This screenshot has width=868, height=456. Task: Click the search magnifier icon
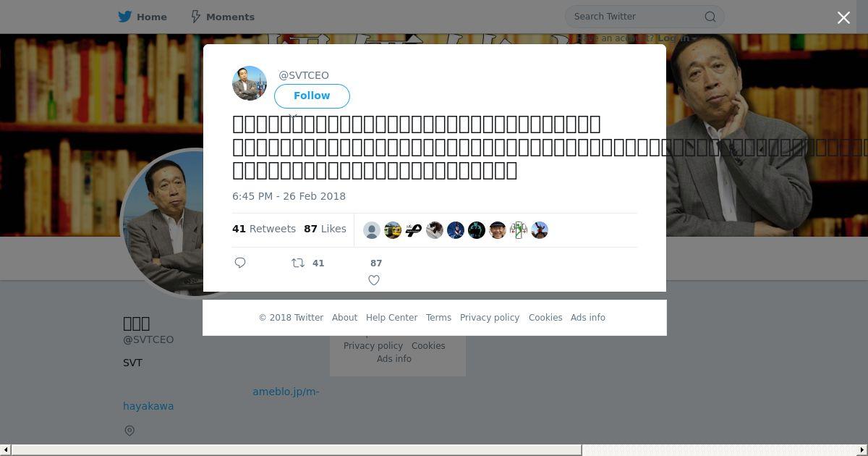[x=710, y=17]
